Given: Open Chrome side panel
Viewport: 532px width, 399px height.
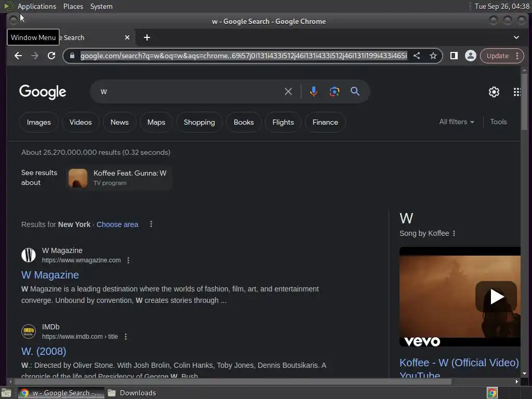Looking at the screenshot, I should [x=454, y=56].
